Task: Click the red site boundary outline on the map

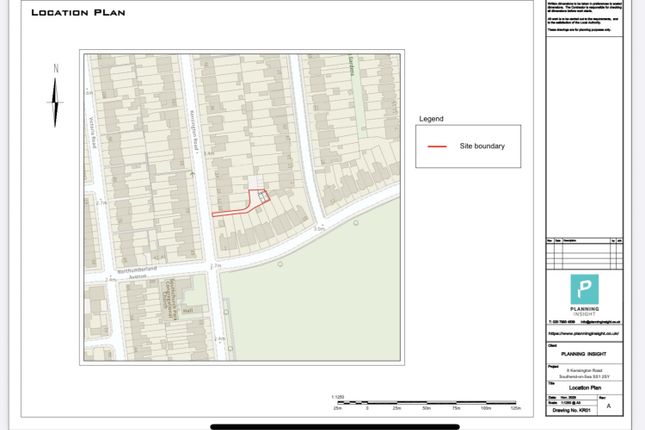Action: coord(241,202)
